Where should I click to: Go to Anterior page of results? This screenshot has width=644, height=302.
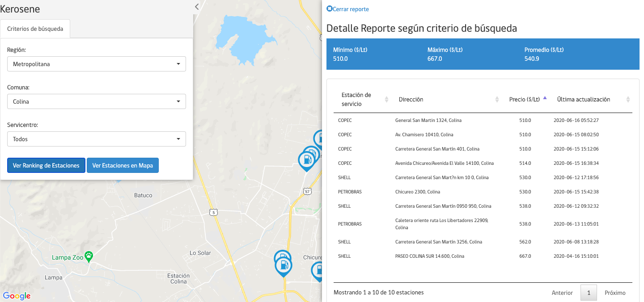click(x=562, y=293)
